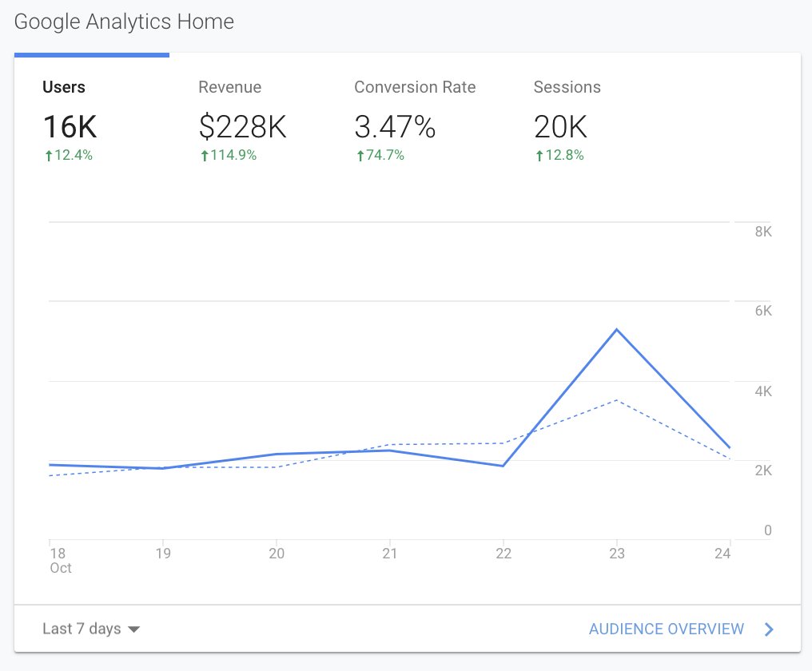Click the 12.4% users change indicator
Image resolution: width=812 pixels, height=671 pixels.
pyautogui.click(x=69, y=155)
